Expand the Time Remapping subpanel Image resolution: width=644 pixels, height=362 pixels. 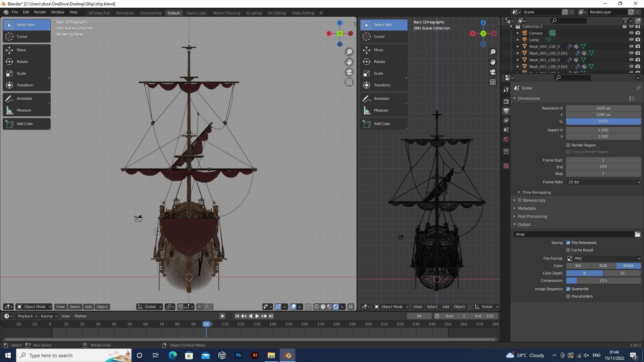pos(519,192)
